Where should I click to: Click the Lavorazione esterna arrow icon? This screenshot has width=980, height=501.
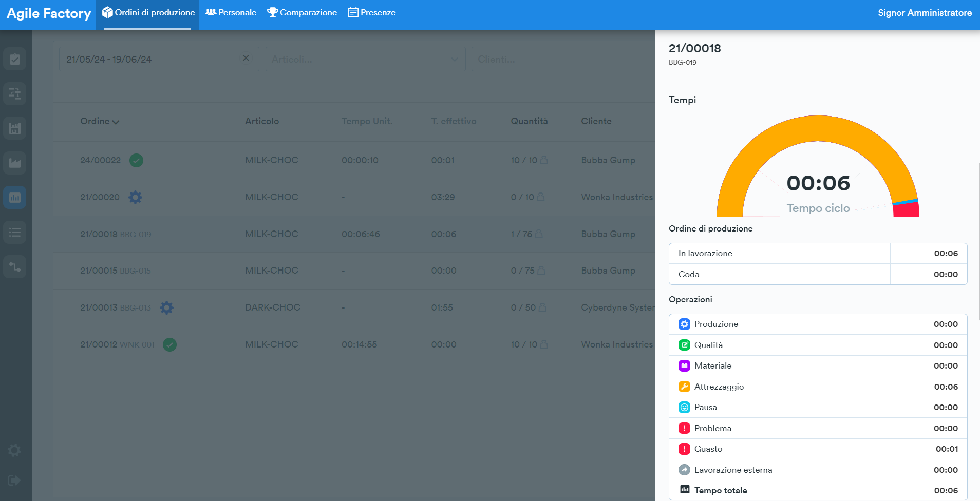tap(684, 470)
